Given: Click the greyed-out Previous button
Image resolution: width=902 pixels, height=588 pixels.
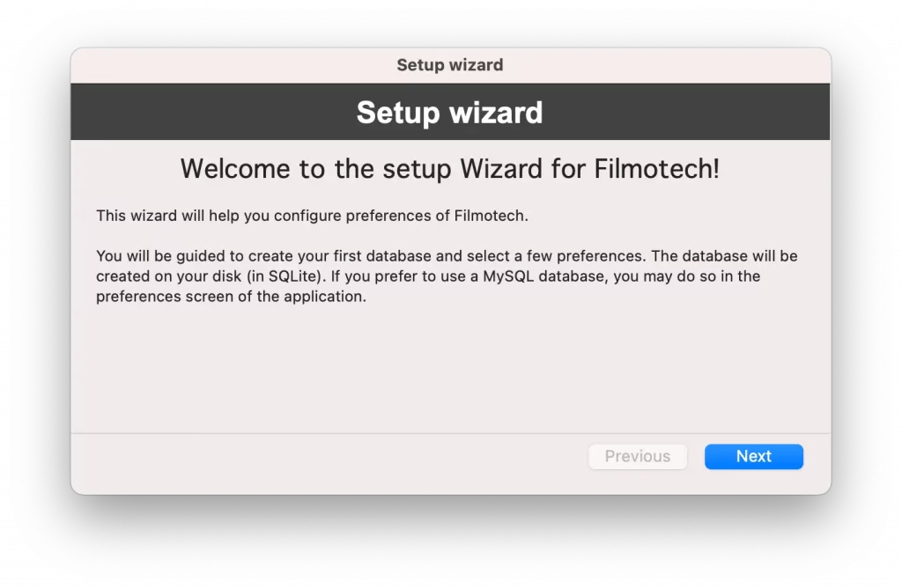Looking at the screenshot, I should click(x=637, y=456).
